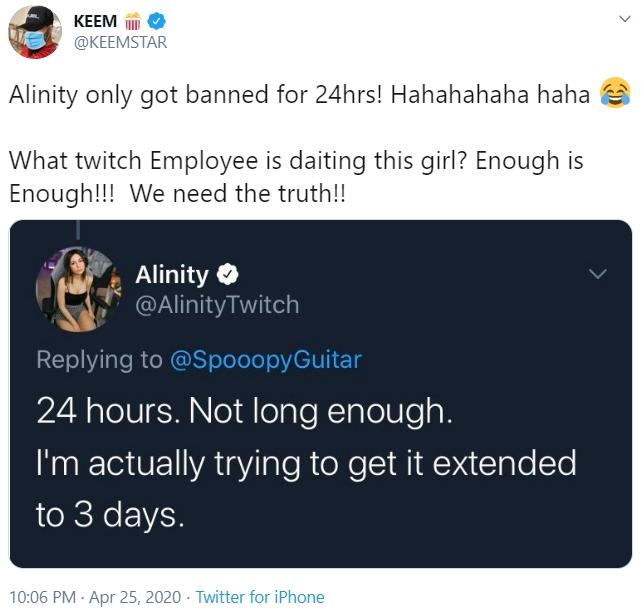
Task: Click Alinity's white verified badge
Action: (228, 275)
